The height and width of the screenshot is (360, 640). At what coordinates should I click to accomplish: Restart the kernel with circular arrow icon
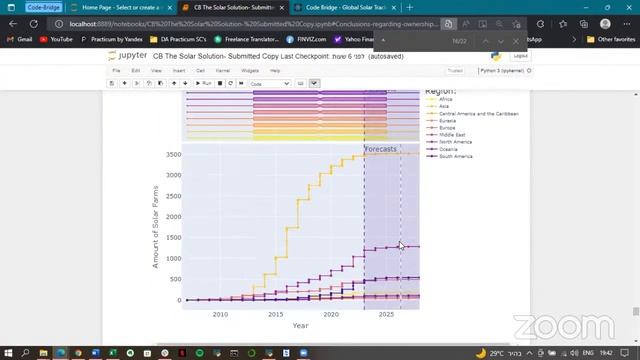[x=231, y=83]
